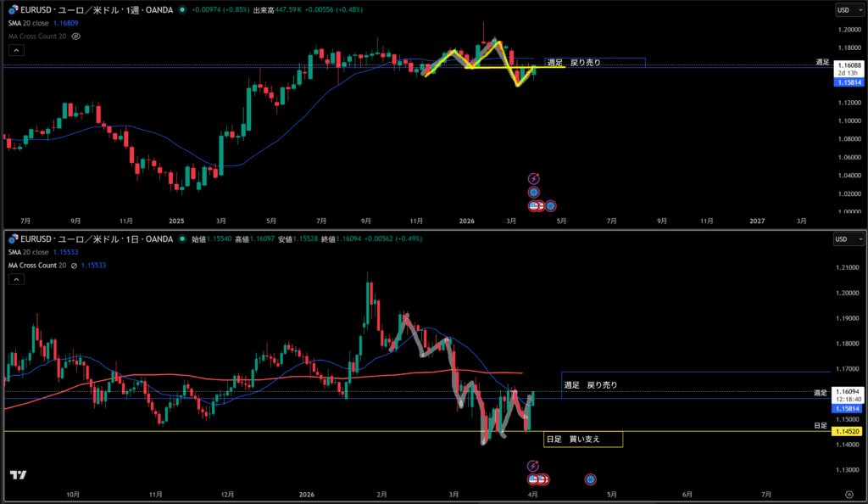Click the yellow 1.14520 price label

click(x=849, y=432)
